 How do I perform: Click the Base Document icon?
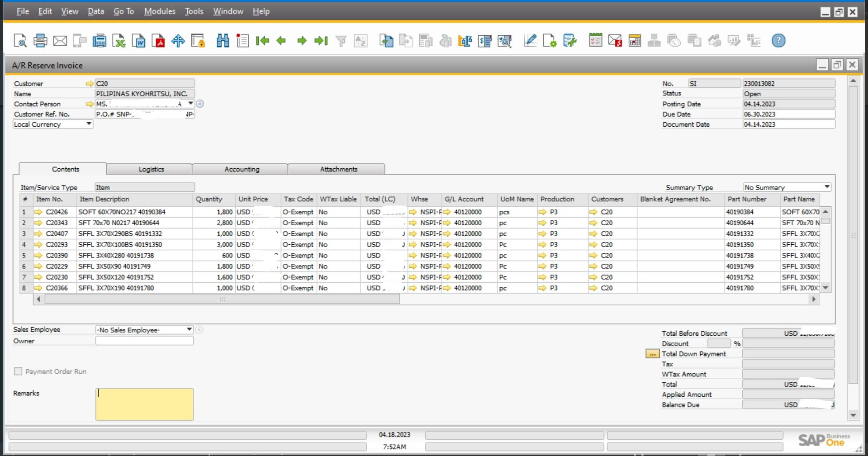click(386, 41)
